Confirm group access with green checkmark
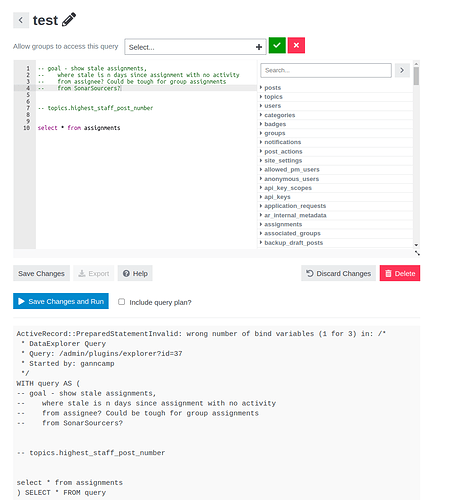 coord(277,45)
